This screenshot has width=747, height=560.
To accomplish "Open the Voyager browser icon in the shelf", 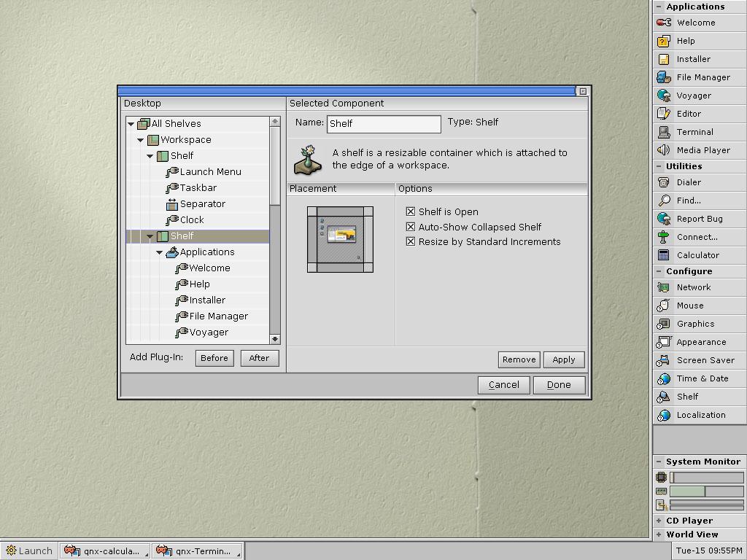I will coord(664,96).
